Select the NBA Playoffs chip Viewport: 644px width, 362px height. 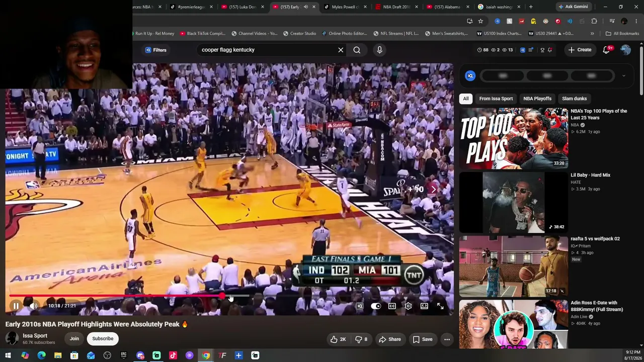coord(537,99)
